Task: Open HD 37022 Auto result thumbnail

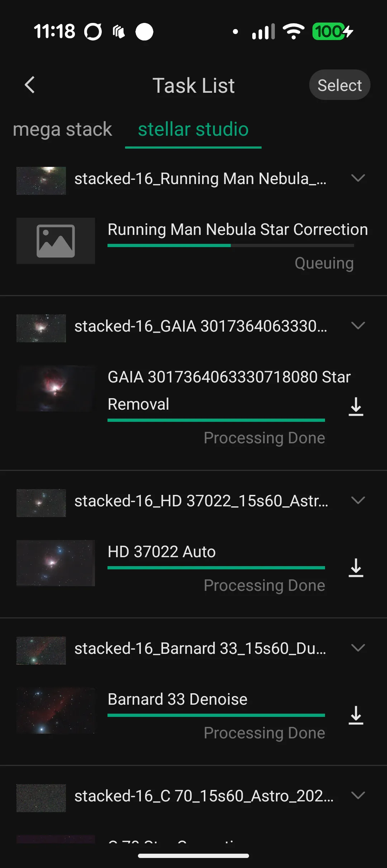Action: click(x=56, y=563)
